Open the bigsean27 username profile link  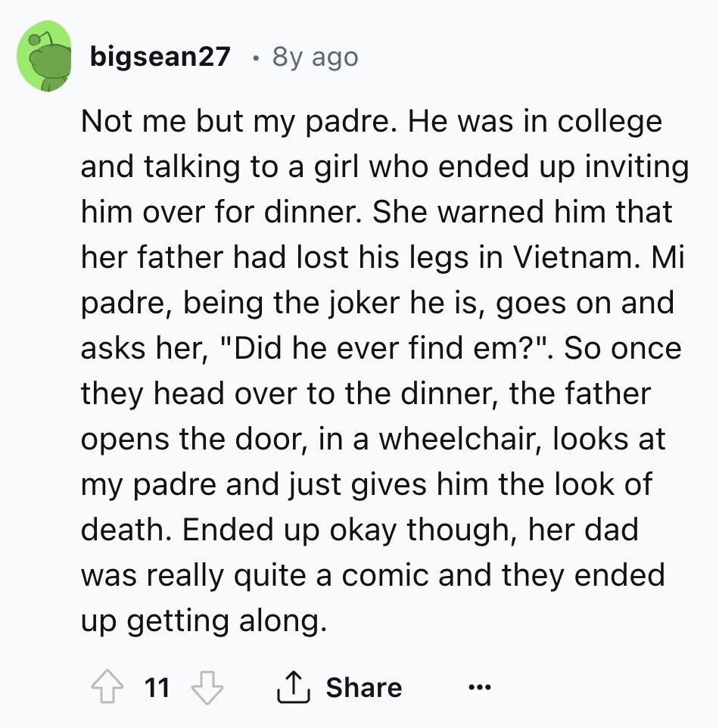click(x=160, y=57)
